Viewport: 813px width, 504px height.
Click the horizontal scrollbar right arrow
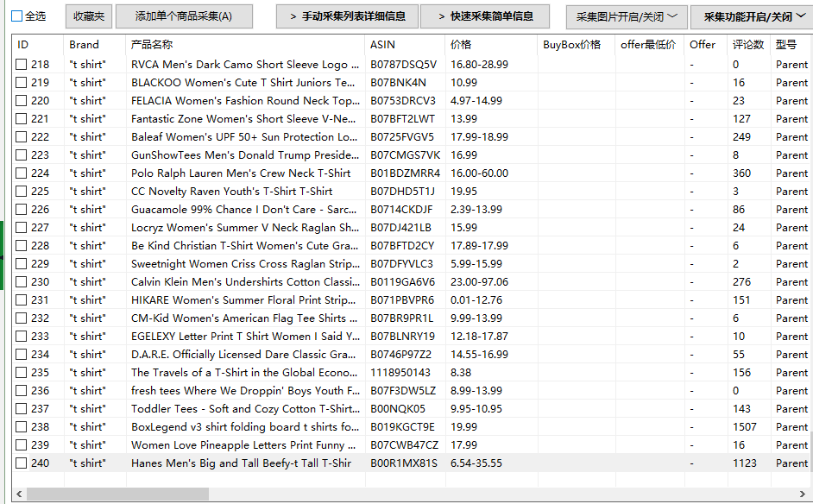coord(804,495)
